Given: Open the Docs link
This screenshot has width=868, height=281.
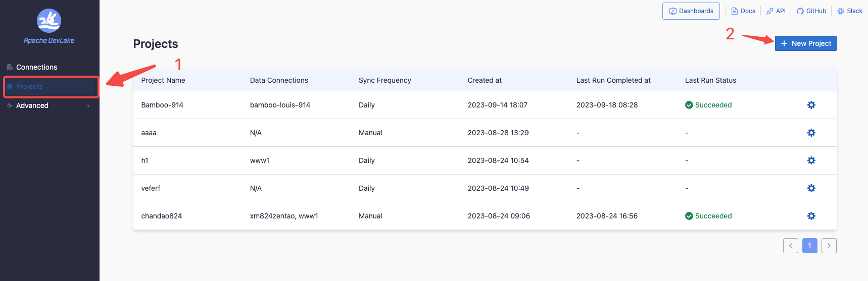Looking at the screenshot, I should pyautogui.click(x=743, y=11).
